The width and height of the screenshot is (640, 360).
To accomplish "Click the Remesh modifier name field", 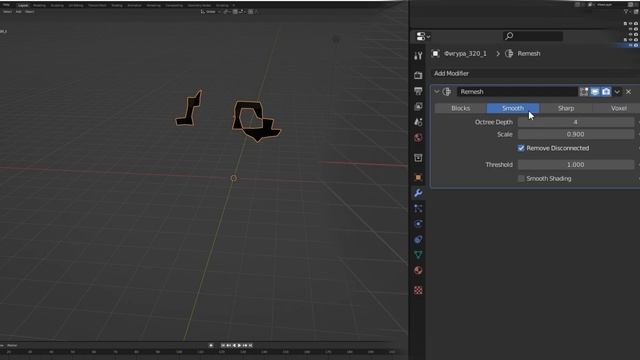I will [x=517, y=92].
